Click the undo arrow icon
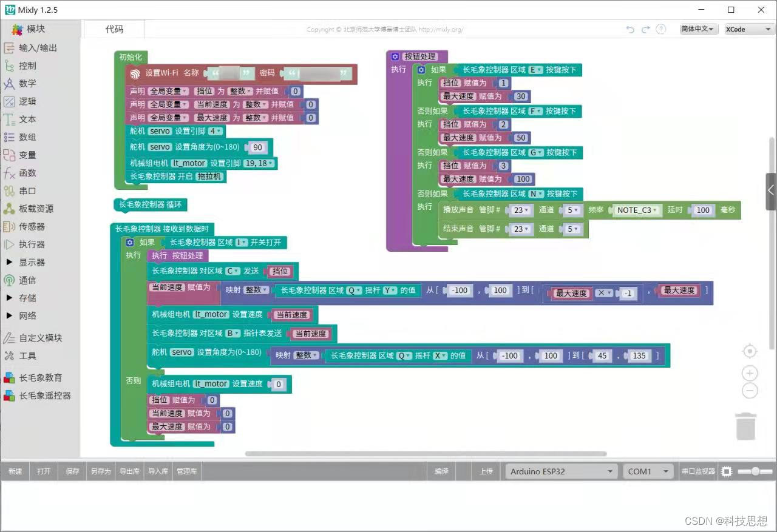The height and width of the screenshot is (532, 777). tap(630, 29)
